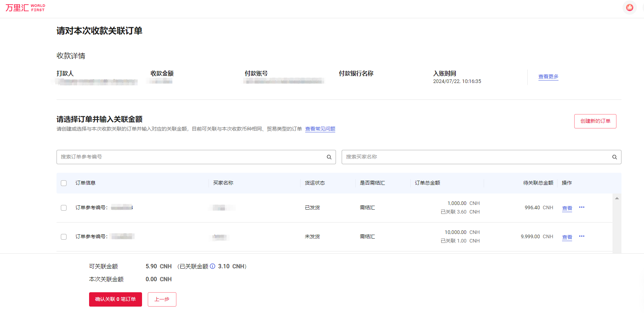This screenshot has height=313, width=644.
Task: Open more actions for the 未发货 order
Action: pos(582,236)
